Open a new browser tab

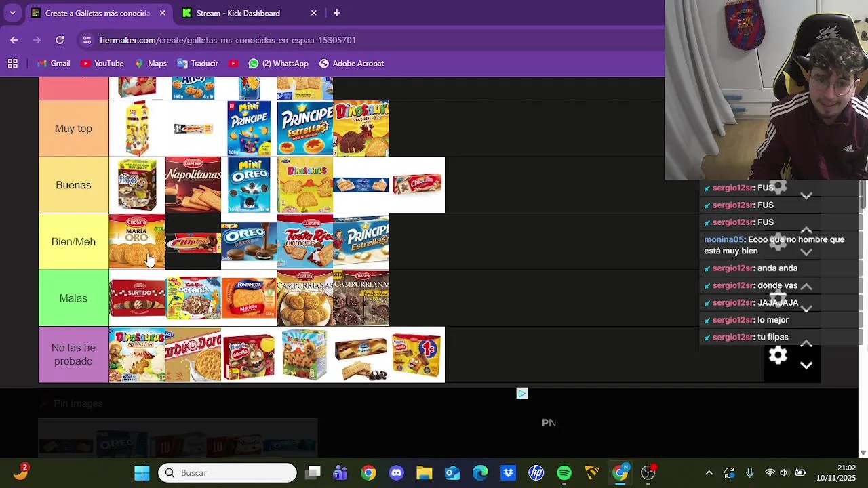(336, 13)
